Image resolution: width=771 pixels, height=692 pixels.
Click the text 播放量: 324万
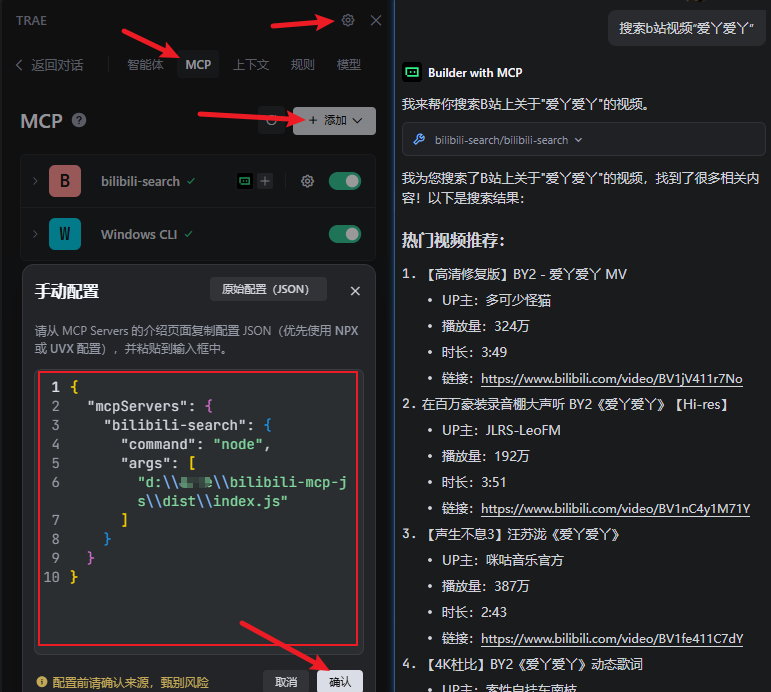tap(485, 327)
